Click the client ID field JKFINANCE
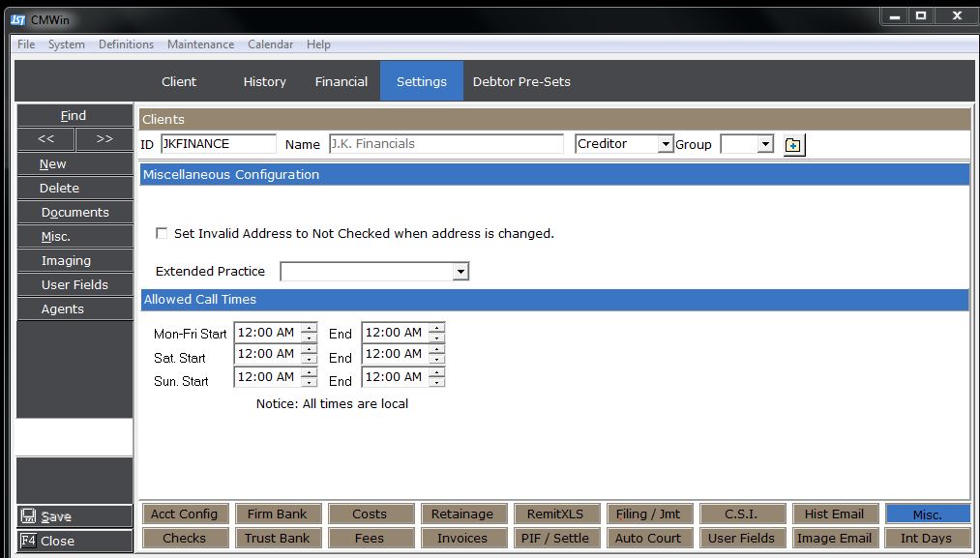Image resolution: width=980 pixels, height=558 pixels. 218,144
